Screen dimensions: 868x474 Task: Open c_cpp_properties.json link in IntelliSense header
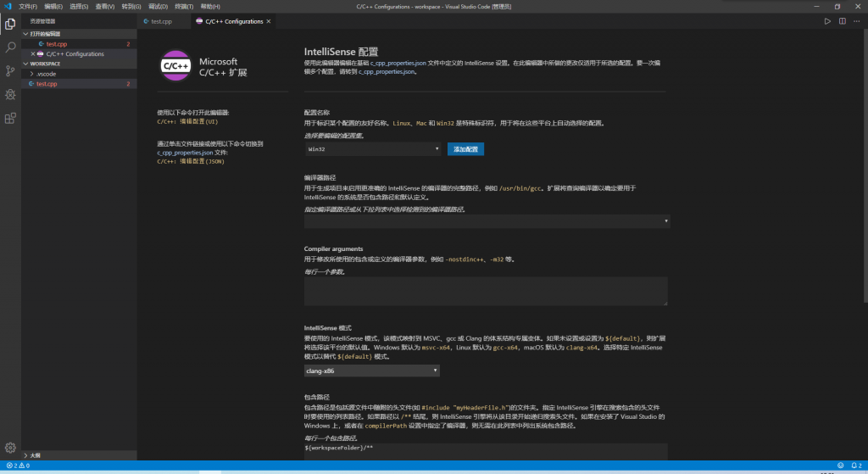coord(398,63)
